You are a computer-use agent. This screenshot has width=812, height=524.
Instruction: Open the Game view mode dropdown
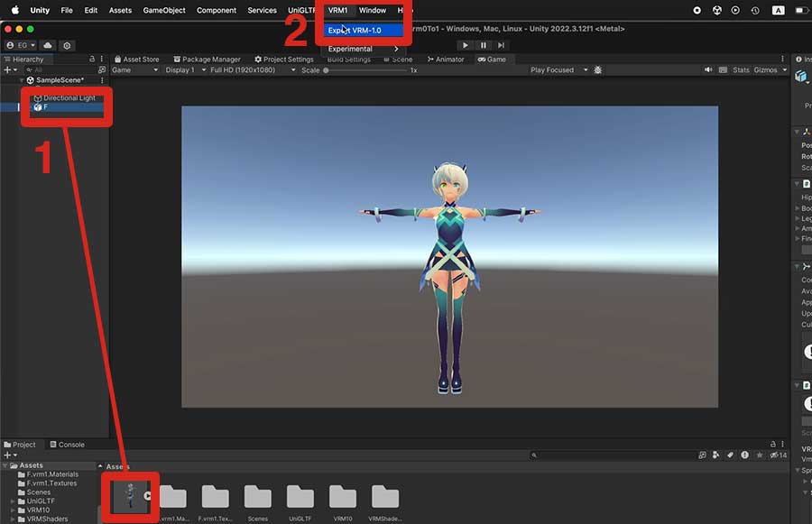pos(134,70)
